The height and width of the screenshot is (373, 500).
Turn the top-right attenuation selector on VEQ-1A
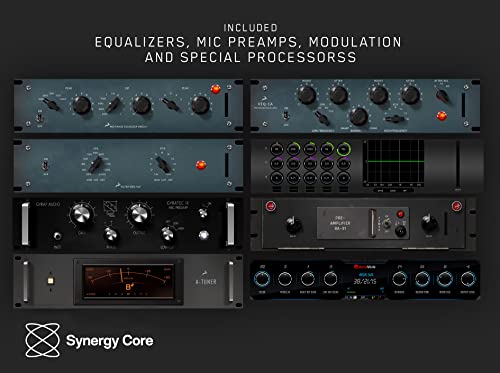pos(443,95)
